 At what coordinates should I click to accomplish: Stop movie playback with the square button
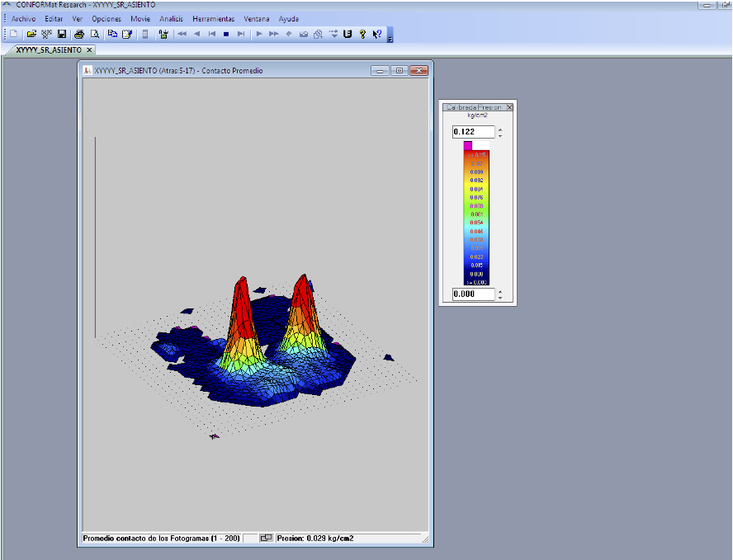226,34
